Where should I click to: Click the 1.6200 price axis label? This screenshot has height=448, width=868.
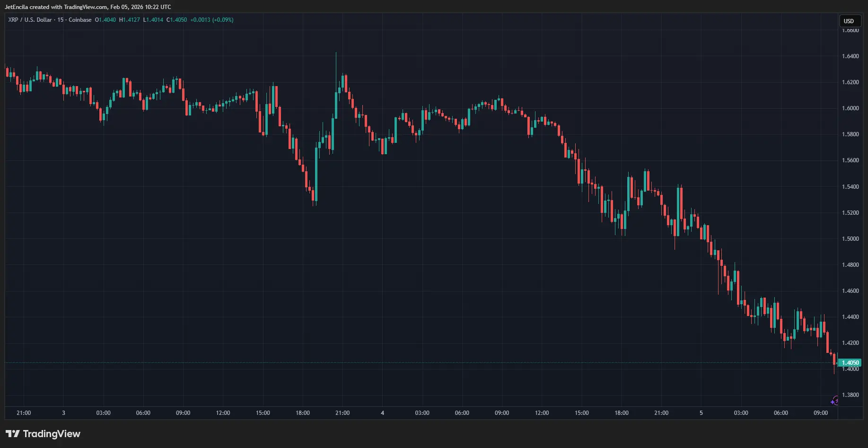click(850, 82)
